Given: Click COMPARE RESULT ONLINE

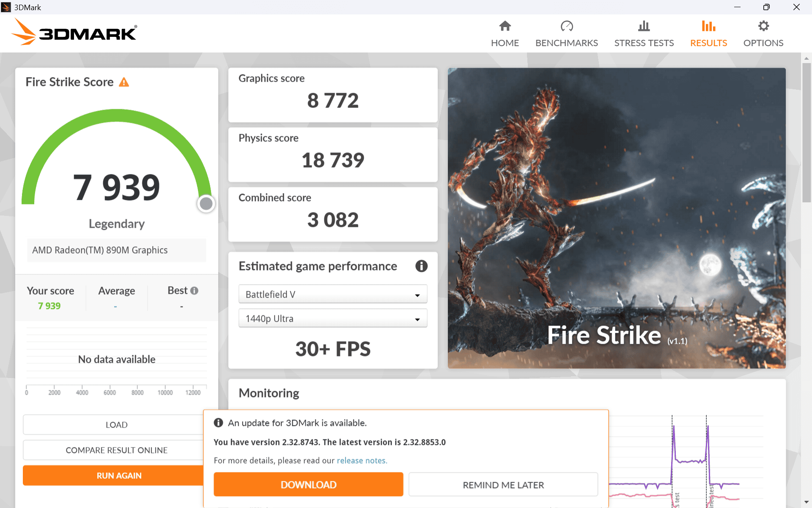Looking at the screenshot, I should pyautogui.click(x=116, y=450).
